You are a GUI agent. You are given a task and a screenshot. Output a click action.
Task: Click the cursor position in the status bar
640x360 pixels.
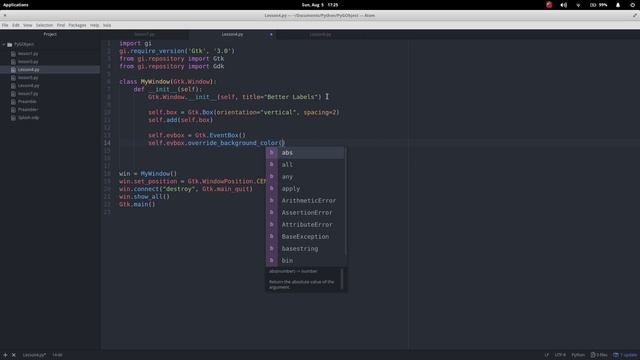tap(57, 355)
